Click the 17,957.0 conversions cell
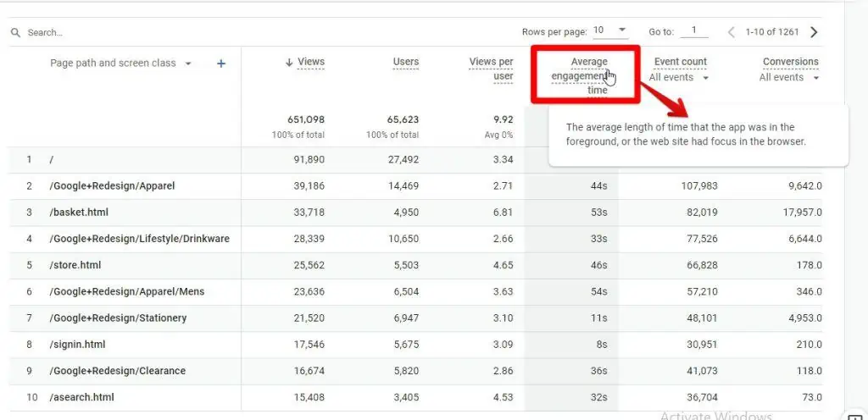The width and height of the screenshot is (868, 420). click(x=802, y=213)
